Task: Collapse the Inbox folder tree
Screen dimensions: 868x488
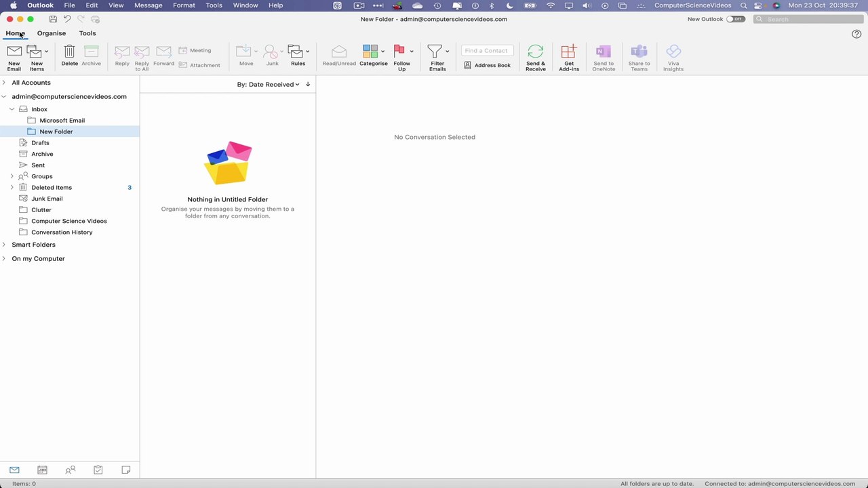Action: 12,109
